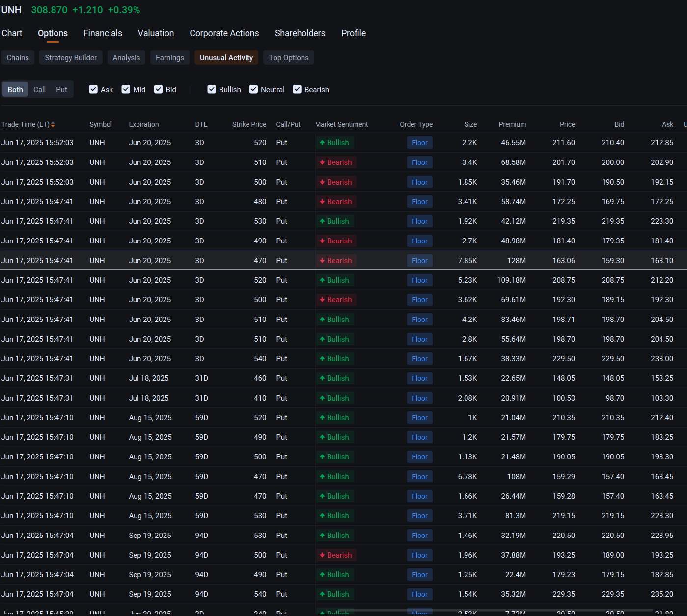Click Bullish badge on 520 strike first row
Image resolution: width=687 pixels, height=616 pixels.
(x=334, y=143)
